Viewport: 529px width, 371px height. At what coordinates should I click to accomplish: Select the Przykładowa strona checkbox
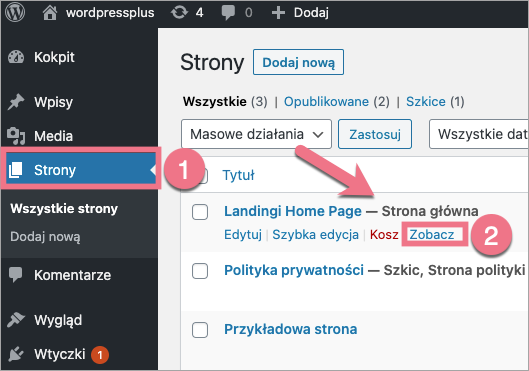click(200, 330)
